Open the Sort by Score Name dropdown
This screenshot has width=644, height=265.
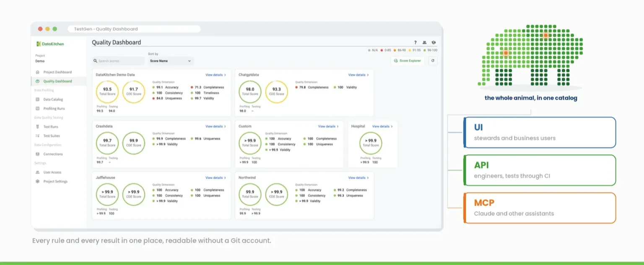tap(171, 61)
